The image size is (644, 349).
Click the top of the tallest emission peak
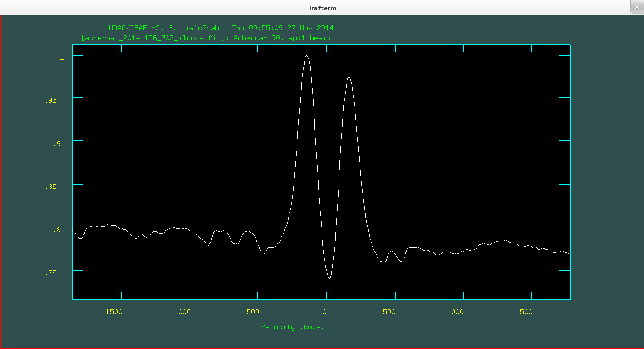[306, 56]
